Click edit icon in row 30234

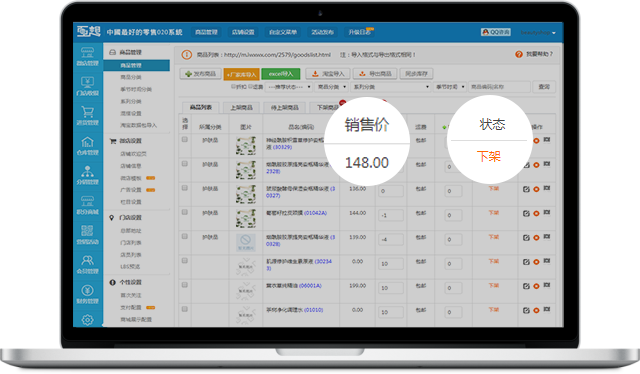click(526, 262)
